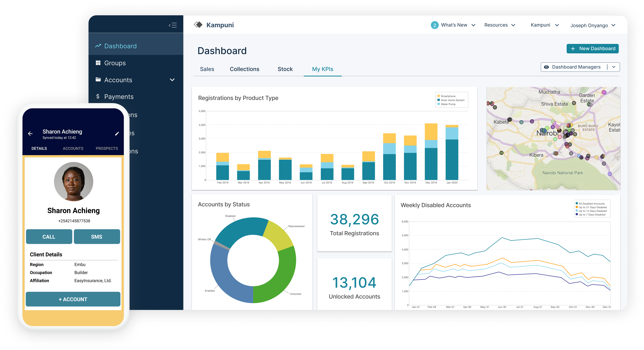
Task: Expand the Accounts sidebar chevron
Action: [172, 80]
